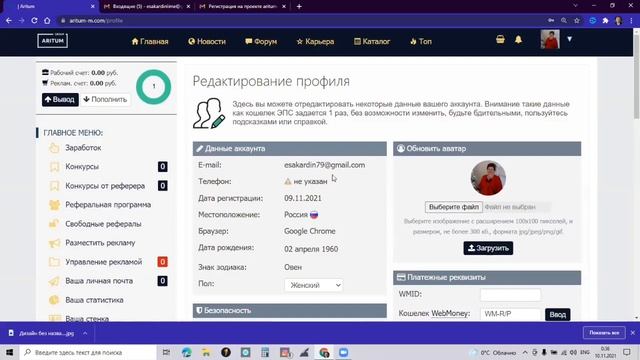Open the user avatar thumbnail in header

click(550, 40)
